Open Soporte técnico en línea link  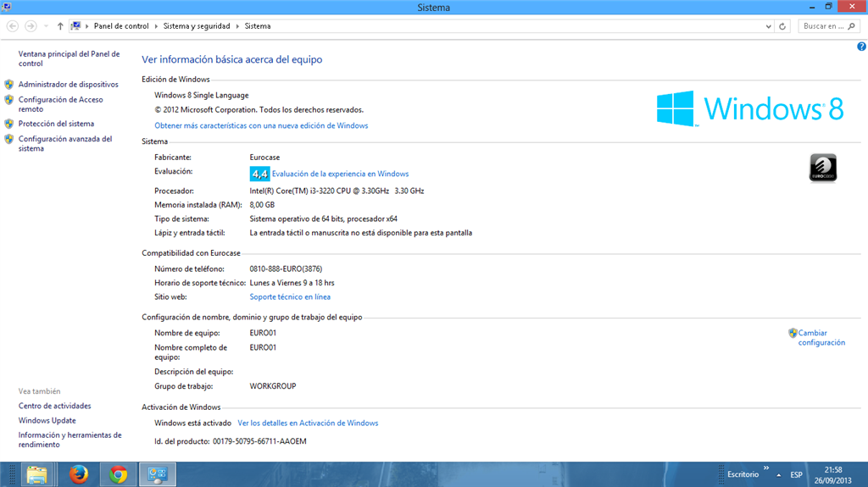coord(290,296)
